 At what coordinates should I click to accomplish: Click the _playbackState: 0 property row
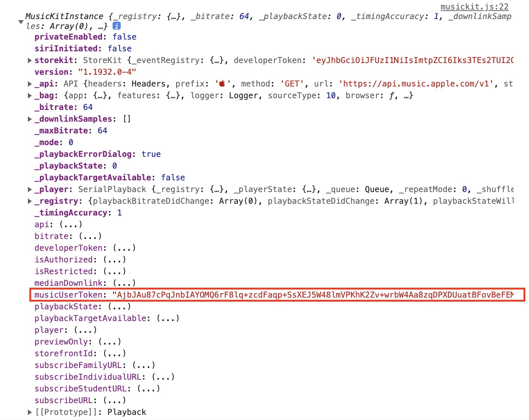(76, 166)
